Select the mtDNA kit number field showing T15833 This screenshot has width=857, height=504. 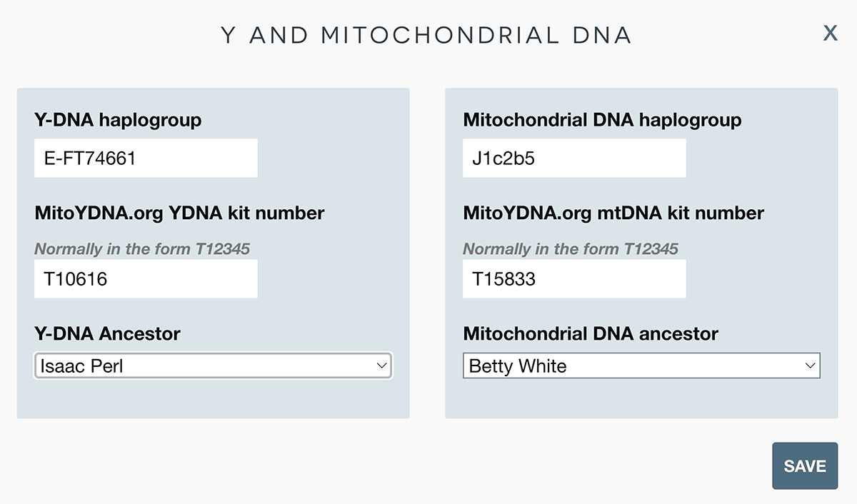[574, 279]
